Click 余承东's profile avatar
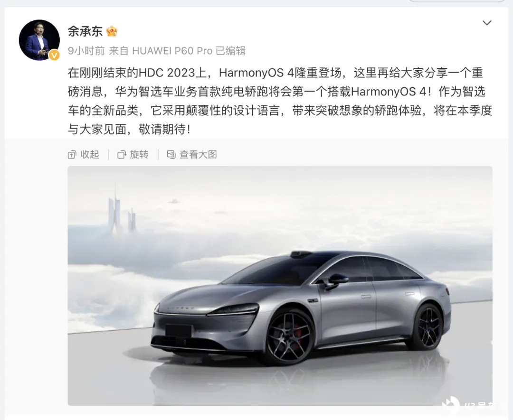 click(39, 40)
